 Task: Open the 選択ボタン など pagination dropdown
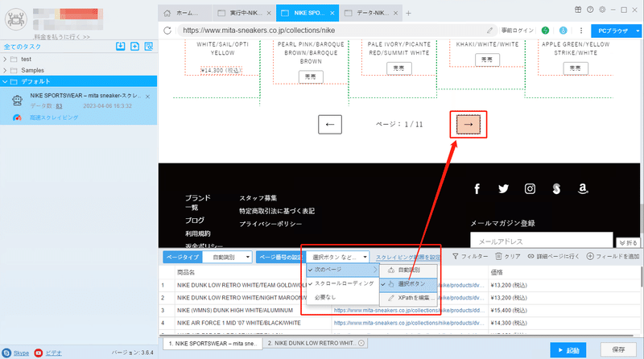tap(338, 257)
